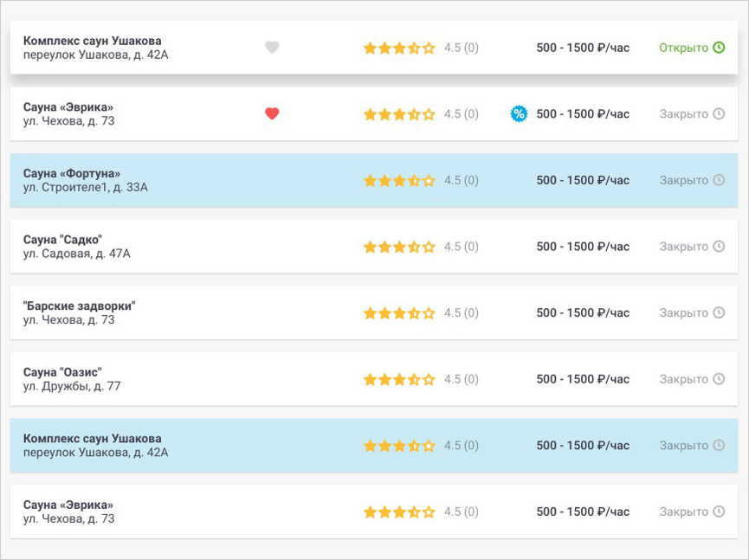Screen dimensions: 749x560
Task: Click clock icon in "Барские задворки" row
Action: (719, 312)
